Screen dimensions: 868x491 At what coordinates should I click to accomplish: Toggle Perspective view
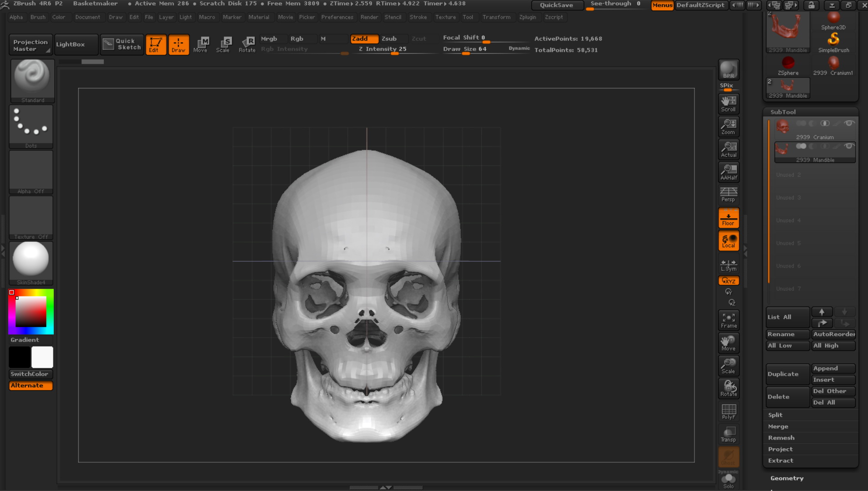[x=728, y=194]
